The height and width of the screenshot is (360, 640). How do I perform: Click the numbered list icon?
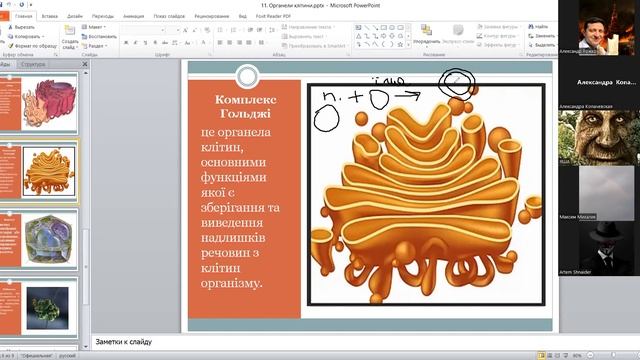click(x=234, y=30)
